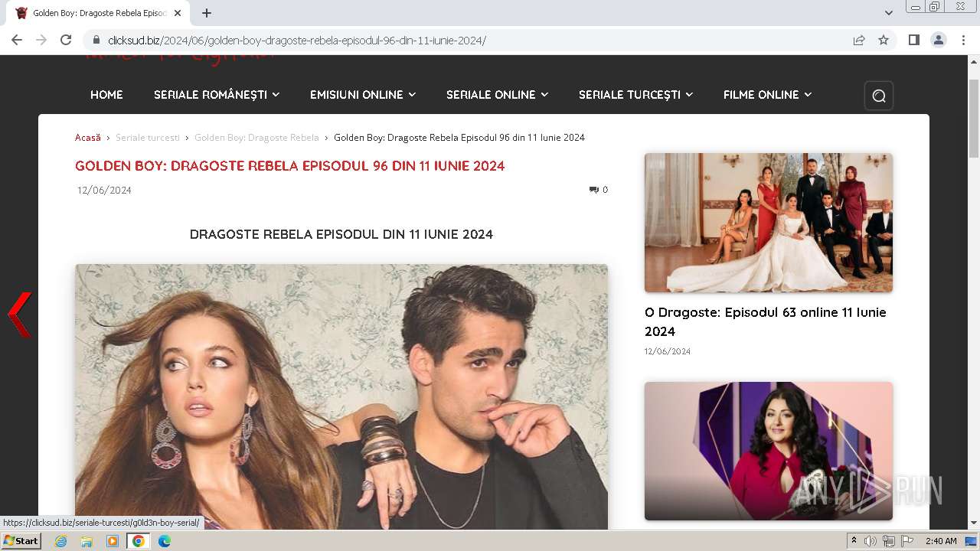980x551 pixels.
Task: Launch Microsoft Edge from the taskbar
Action: [165, 541]
